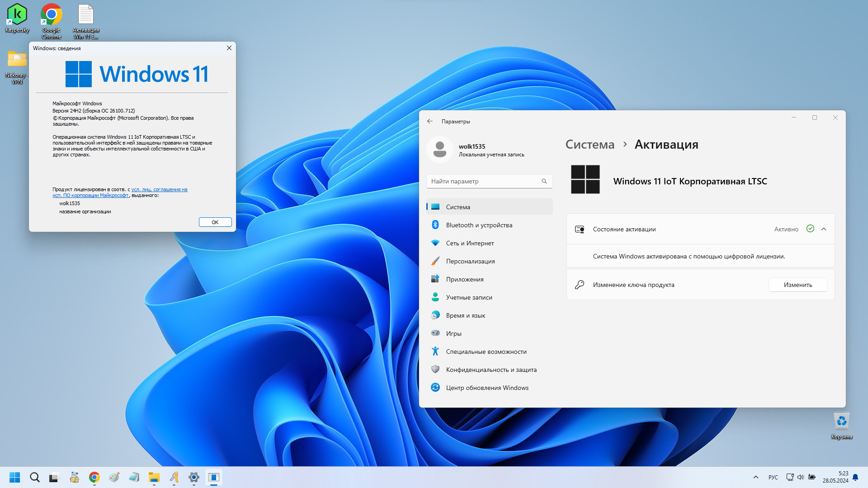The width and height of the screenshot is (868, 488).
Task: Open the clock and date 28.05.2024
Action: [x=835, y=477]
